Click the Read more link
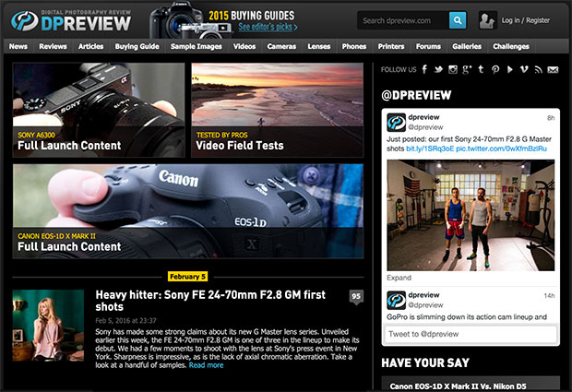Viewport: 572px width, 392px height. [x=206, y=365]
